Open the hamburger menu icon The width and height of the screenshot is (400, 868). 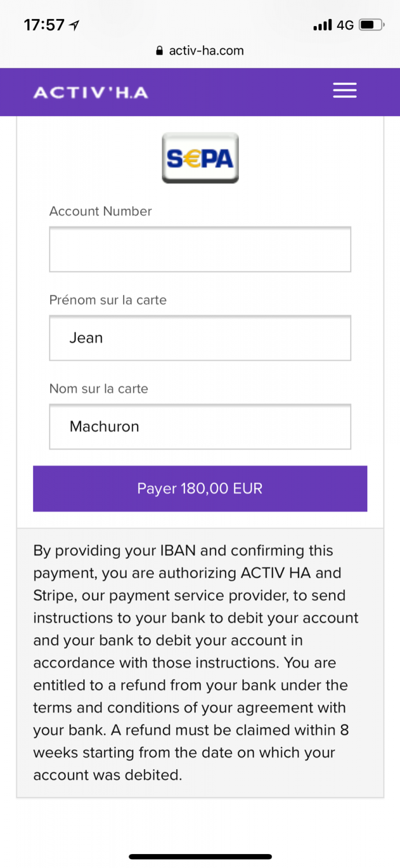pyautogui.click(x=345, y=91)
